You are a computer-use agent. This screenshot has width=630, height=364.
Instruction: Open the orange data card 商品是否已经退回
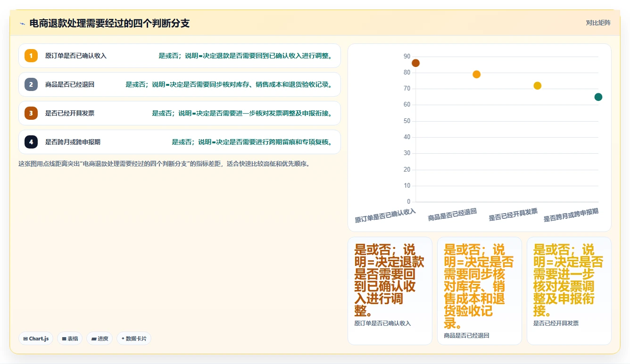pos(480,291)
